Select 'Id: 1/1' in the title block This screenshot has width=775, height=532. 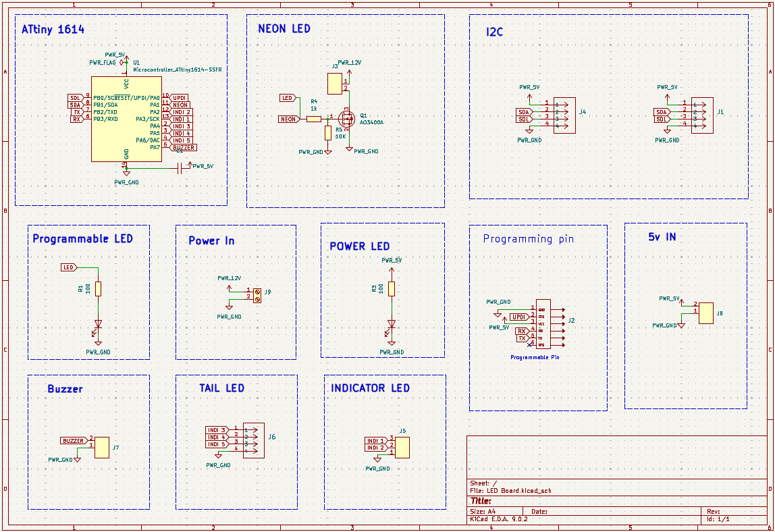pyautogui.click(x=718, y=519)
